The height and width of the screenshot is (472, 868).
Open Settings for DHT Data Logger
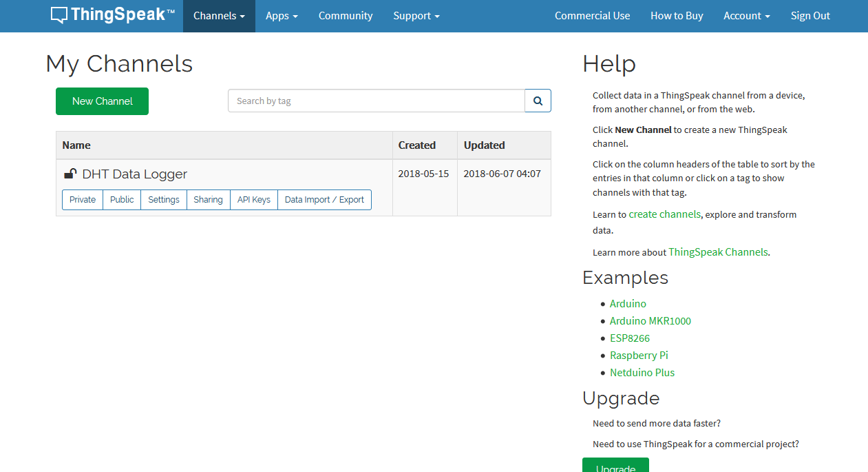click(x=164, y=200)
